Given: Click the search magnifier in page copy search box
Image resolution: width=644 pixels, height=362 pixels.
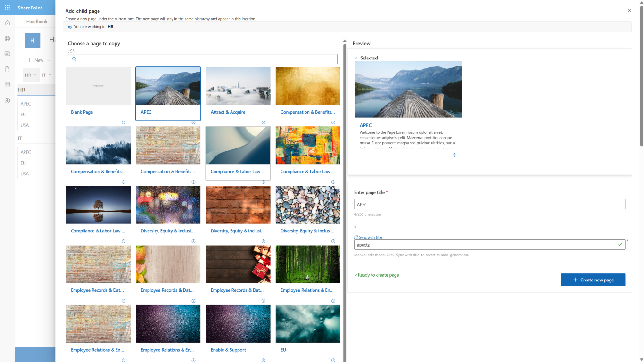Looking at the screenshot, I should [x=74, y=58].
